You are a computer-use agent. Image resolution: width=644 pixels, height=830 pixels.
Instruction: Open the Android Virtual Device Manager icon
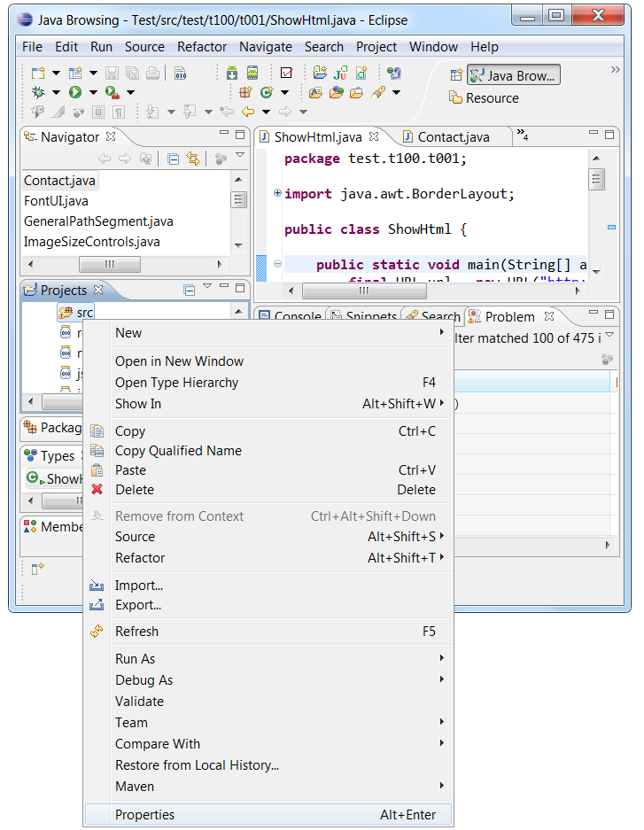click(252, 73)
